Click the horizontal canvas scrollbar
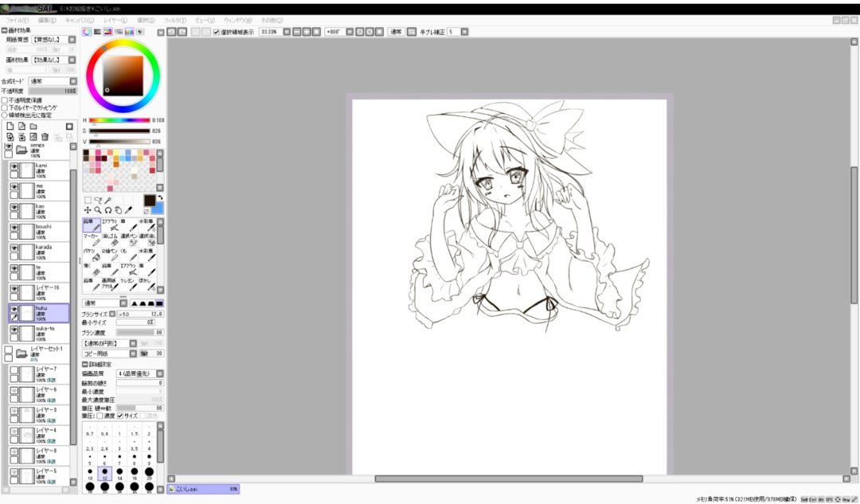The image size is (860, 504). pos(508,479)
